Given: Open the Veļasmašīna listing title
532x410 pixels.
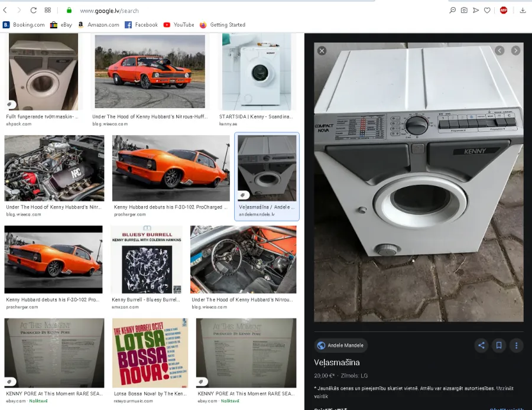Looking at the screenshot, I should click(x=337, y=363).
